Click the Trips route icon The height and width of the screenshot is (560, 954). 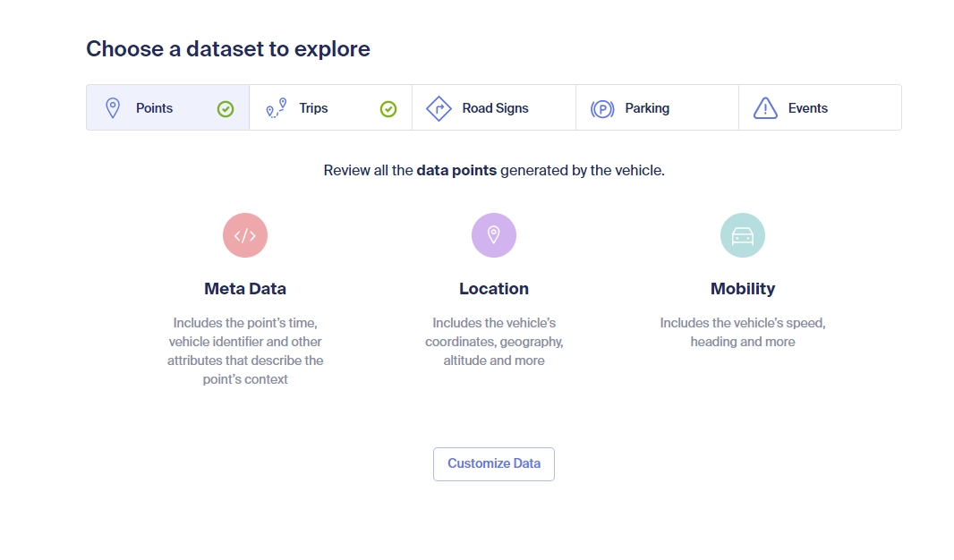pos(276,108)
